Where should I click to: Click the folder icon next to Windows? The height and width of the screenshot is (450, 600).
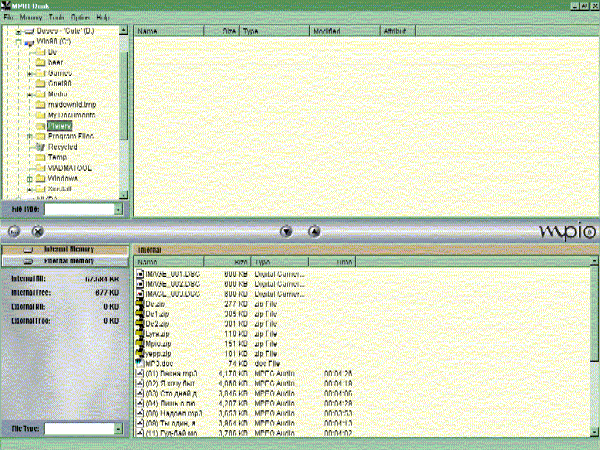coord(40,178)
